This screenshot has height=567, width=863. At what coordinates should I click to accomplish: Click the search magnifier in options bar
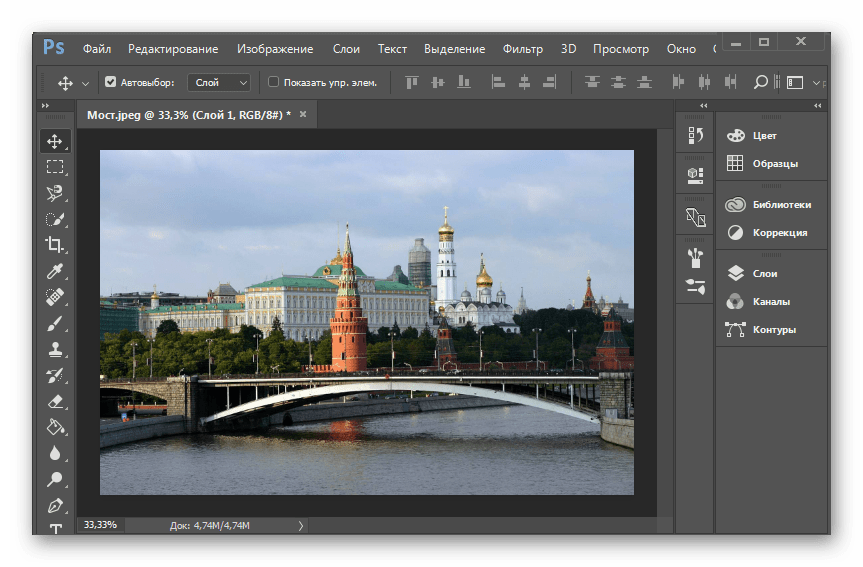pos(760,82)
